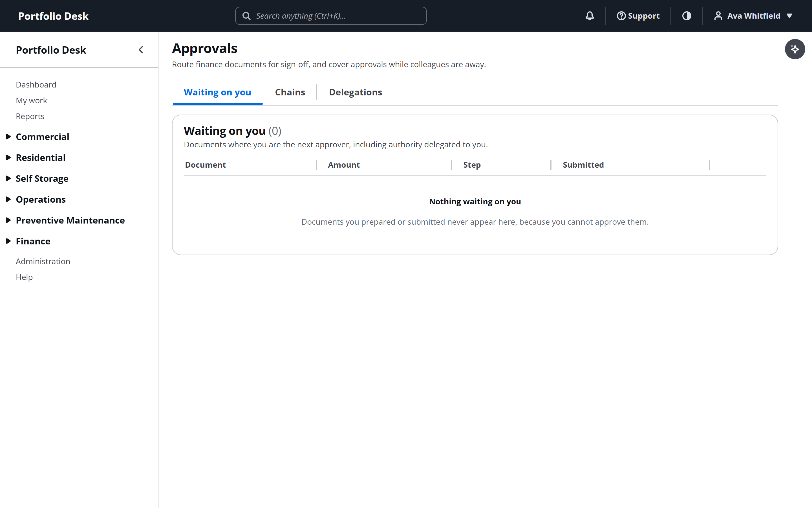This screenshot has width=812, height=508.
Task: Select the Waiting on you tab
Action: (x=217, y=92)
